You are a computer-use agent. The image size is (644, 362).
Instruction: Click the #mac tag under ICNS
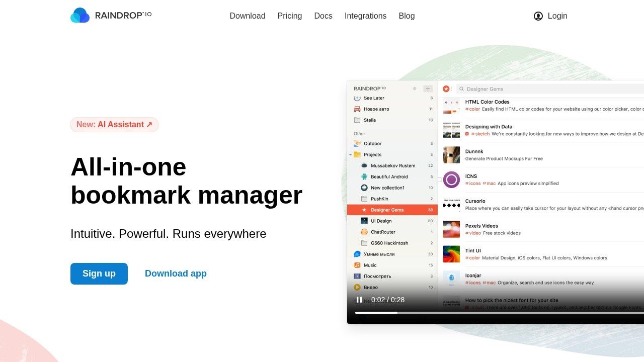tap(489, 184)
